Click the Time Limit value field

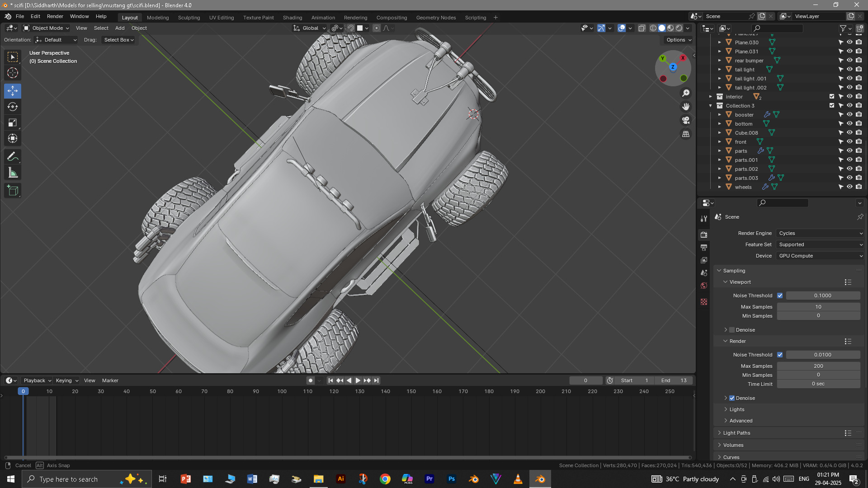click(x=818, y=384)
